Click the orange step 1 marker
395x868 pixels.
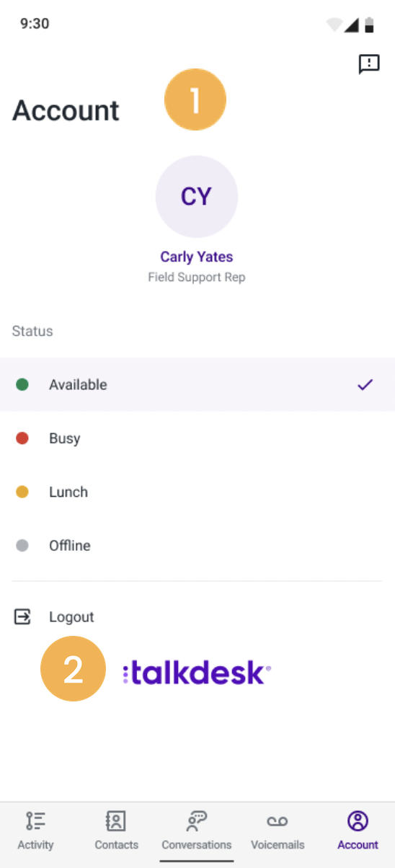click(x=195, y=99)
